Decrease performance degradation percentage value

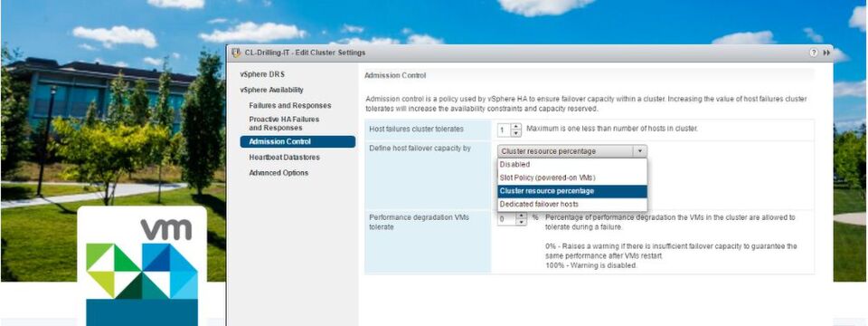click(521, 222)
